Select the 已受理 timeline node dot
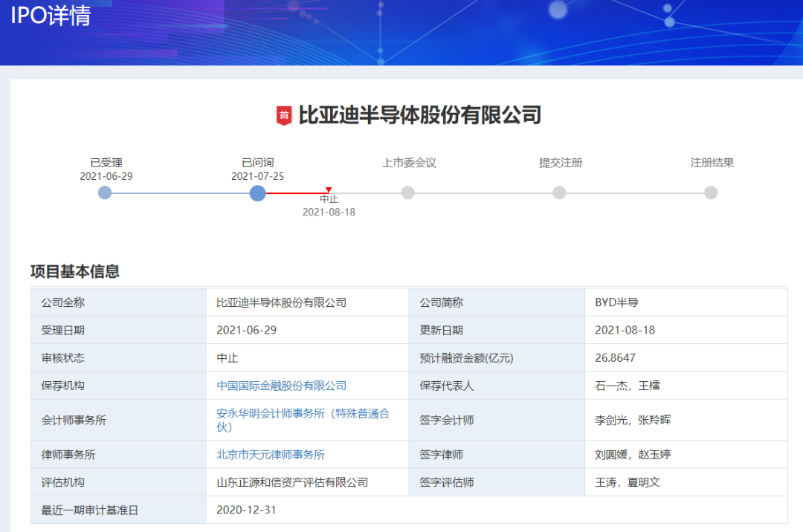The height and width of the screenshot is (532, 803). [104, 193]
